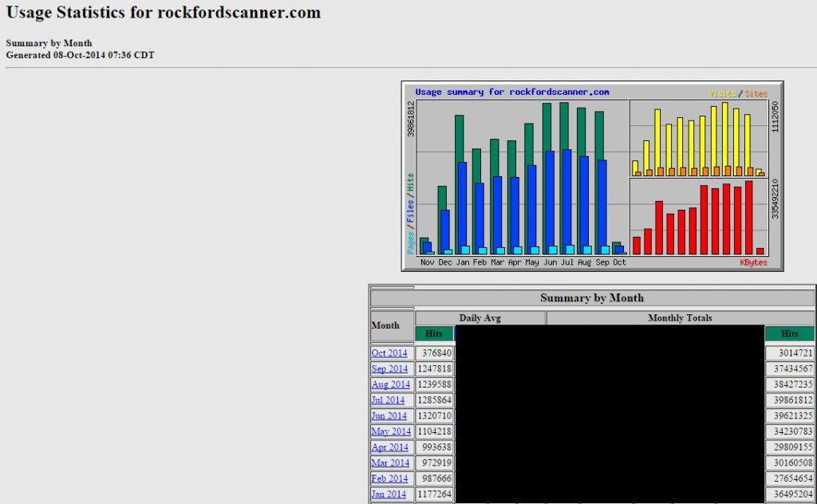Select daily average value 1104218
The height and width of the screenshot is (504, 817).
pos(434,431)
